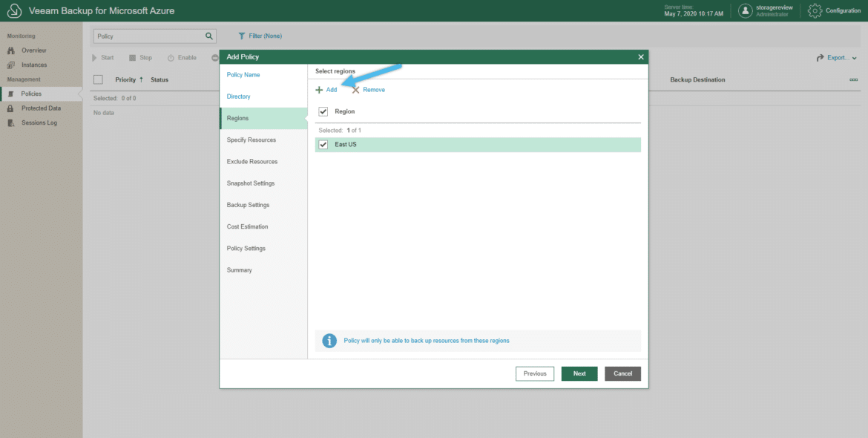Close the Add Policy dialog
This screenshot has width=868, height=438.
tap(641, 57)
